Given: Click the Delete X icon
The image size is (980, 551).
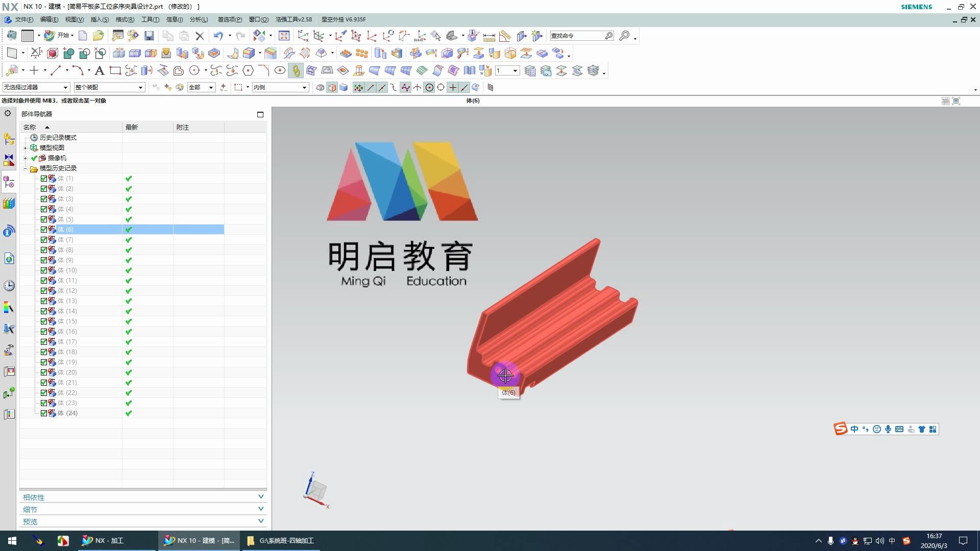Looking at the screenshot, I should [200, 36].
